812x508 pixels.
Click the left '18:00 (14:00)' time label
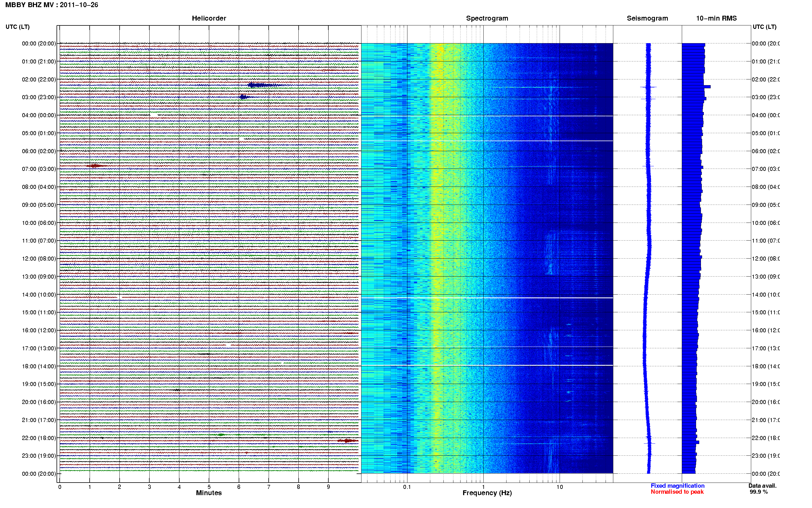(x=39, y=366)
